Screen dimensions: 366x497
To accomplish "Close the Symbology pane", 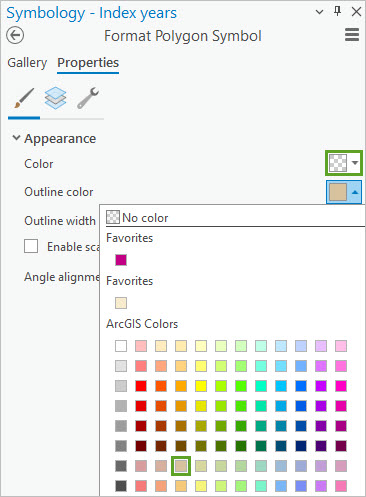I will pos(356,12).
